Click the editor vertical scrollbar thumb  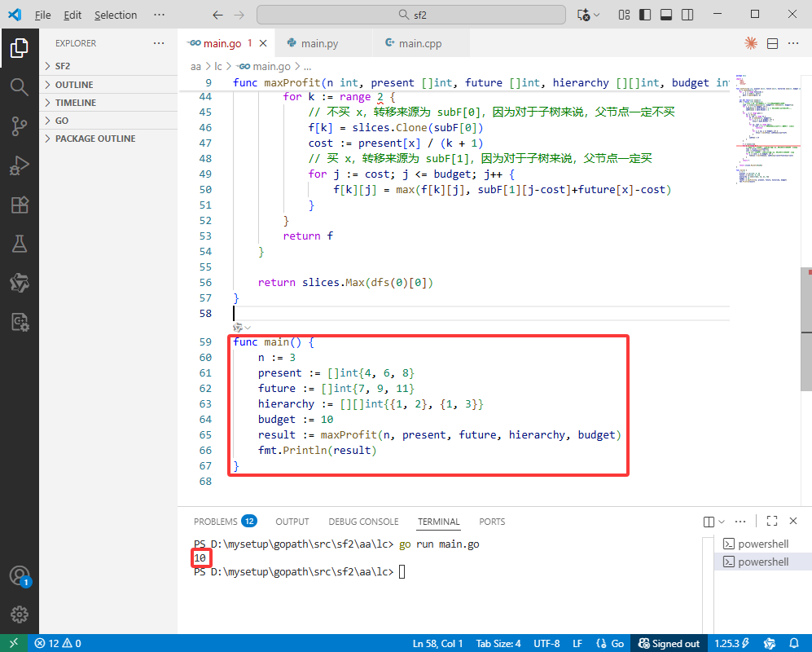805,329
